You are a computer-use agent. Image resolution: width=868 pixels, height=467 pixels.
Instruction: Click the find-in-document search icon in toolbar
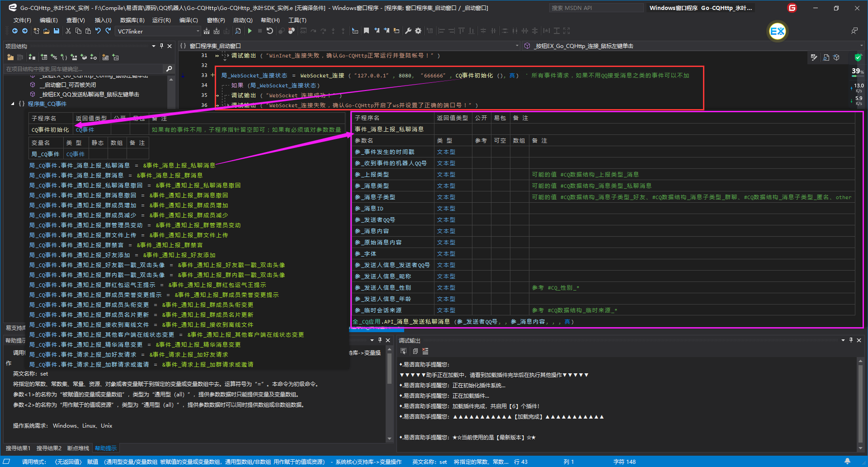(x=238, y=31)
